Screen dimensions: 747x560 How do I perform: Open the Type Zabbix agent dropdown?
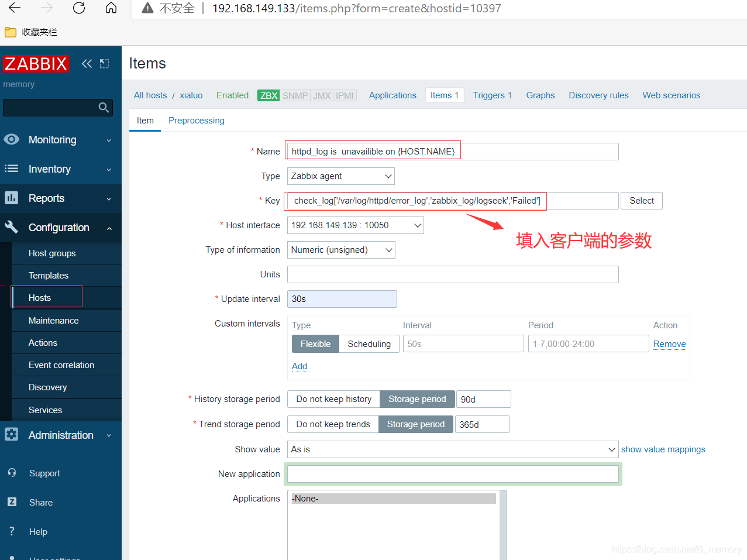pyautogui.click(x=341, y=176)
